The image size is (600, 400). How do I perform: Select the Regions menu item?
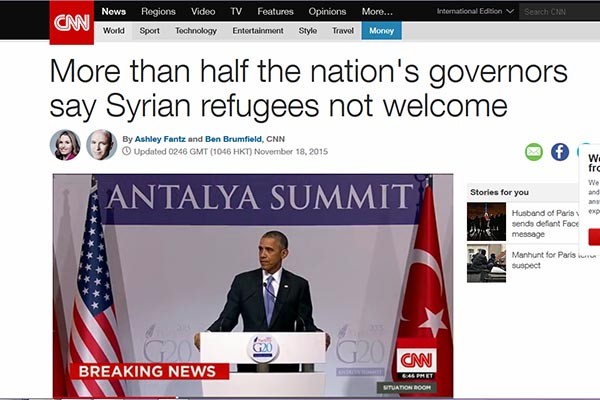click(158, 11)
